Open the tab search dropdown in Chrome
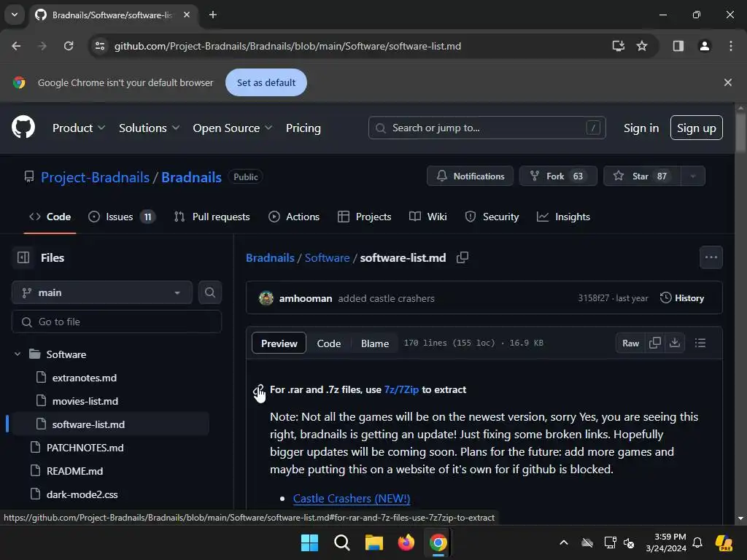Screen dimensions: 747x560 coord(15,15)
